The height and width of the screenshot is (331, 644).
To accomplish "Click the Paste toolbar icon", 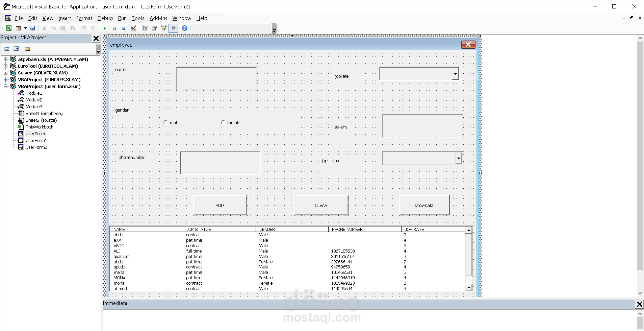I will 63,28.
